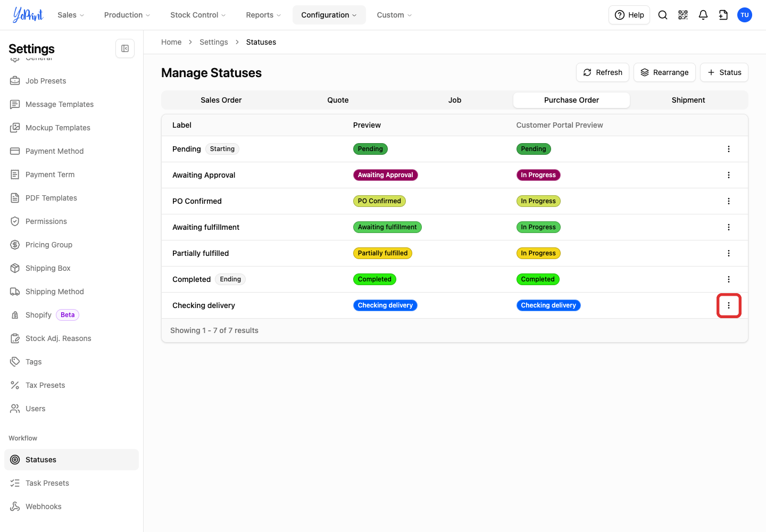Expand the Configuration dropdown menu

pyautogui.click(x=329, y=15)
